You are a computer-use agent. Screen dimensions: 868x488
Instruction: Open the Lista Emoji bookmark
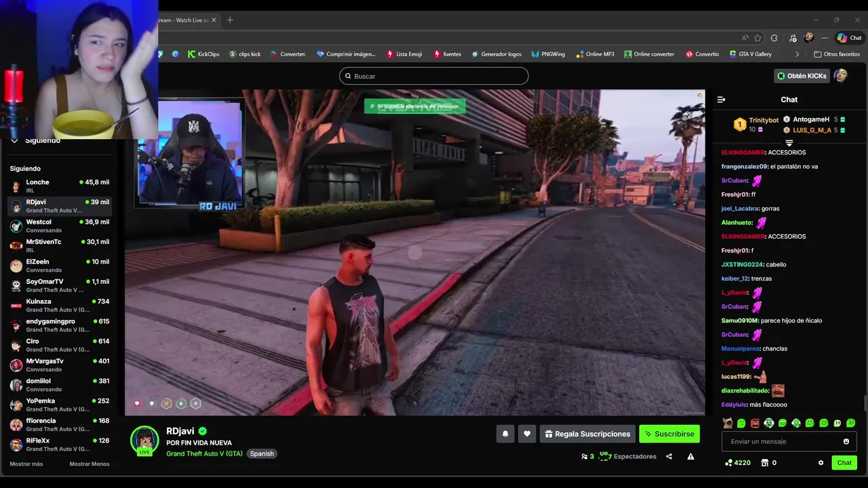tap(404, 54)
